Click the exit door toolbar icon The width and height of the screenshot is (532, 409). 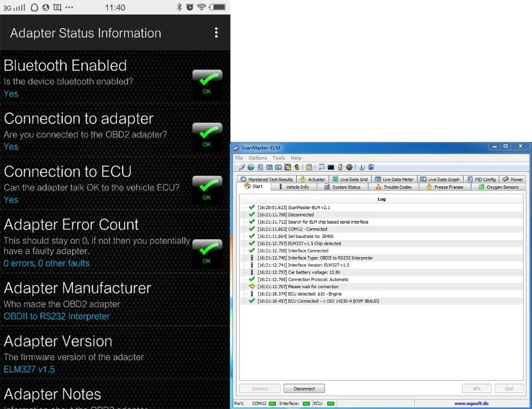(x=371, y=167)
